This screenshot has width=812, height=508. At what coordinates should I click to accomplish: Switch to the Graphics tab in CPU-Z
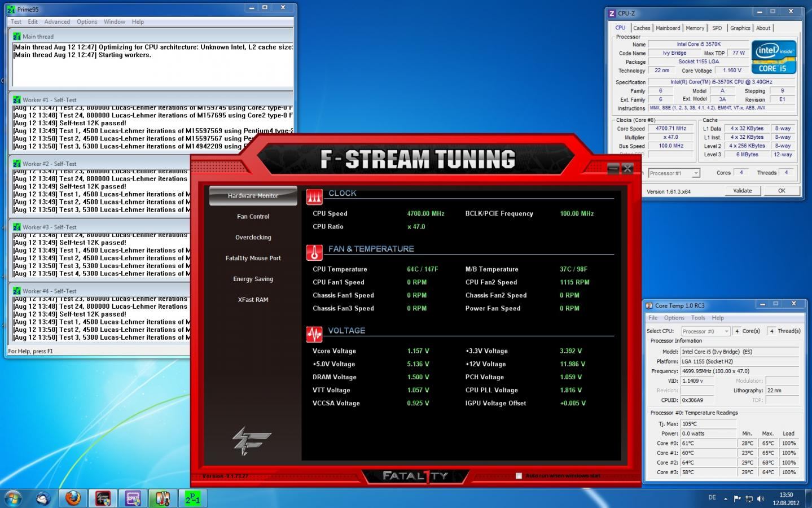coord(740,28)
